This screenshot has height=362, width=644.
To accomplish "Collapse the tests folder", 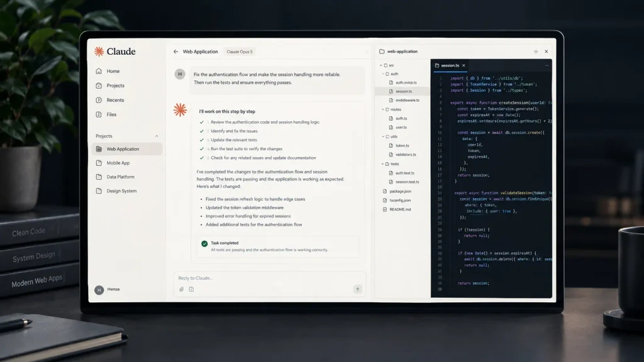I will coord(383,164).
